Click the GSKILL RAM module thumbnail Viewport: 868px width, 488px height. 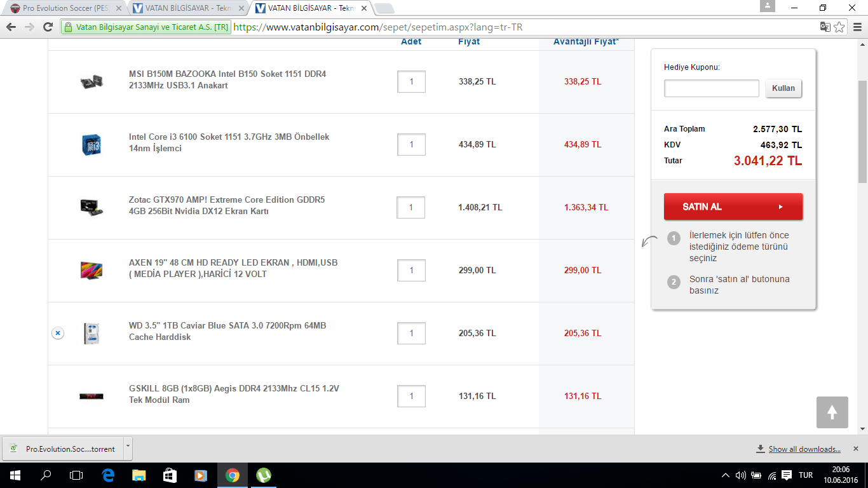pyautogui.click(x=92, y=396)
